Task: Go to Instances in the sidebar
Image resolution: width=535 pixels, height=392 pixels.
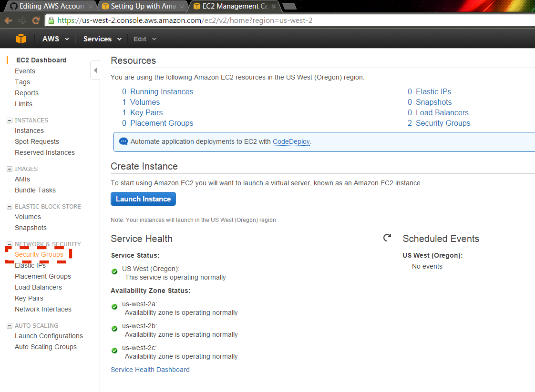Action: (x=30, y=131)
